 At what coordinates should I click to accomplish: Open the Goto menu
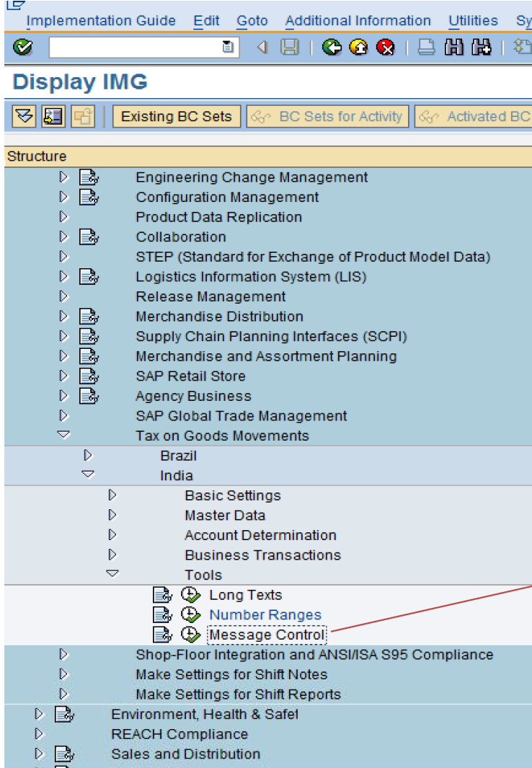pos(252,21)
